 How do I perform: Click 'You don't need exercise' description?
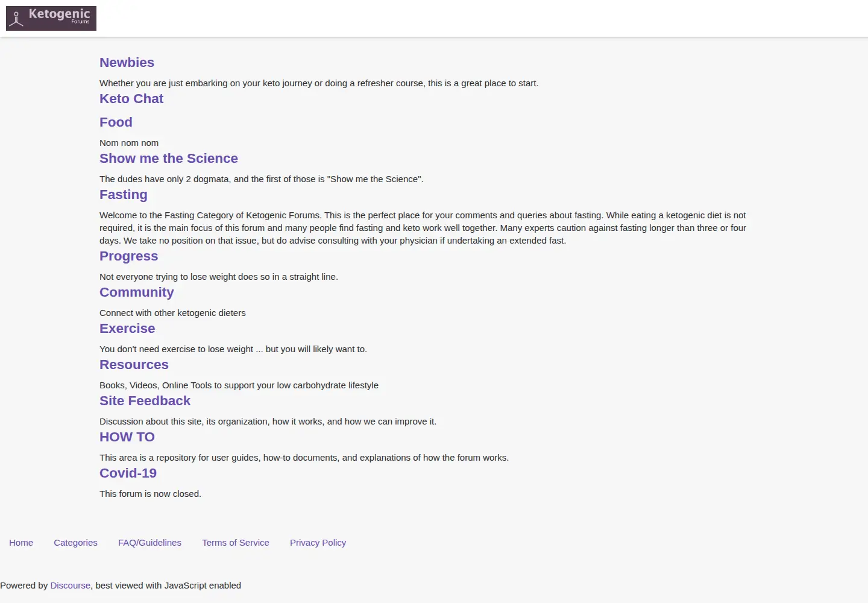pyautogui.click(x=233, y=349)
